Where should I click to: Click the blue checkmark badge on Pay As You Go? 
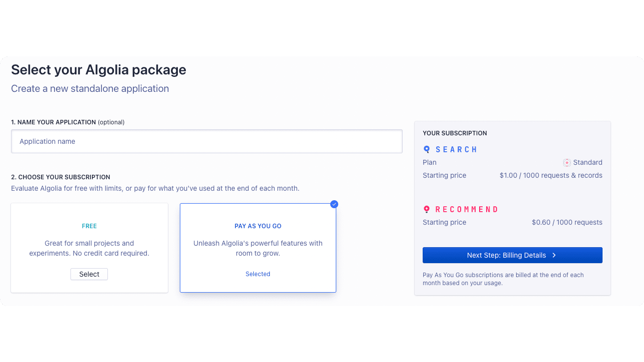334,204
